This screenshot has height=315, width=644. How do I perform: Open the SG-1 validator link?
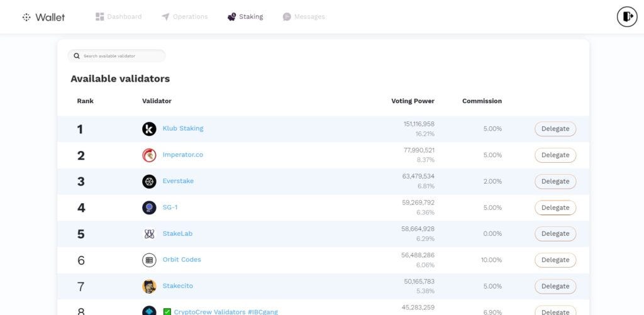170,207
